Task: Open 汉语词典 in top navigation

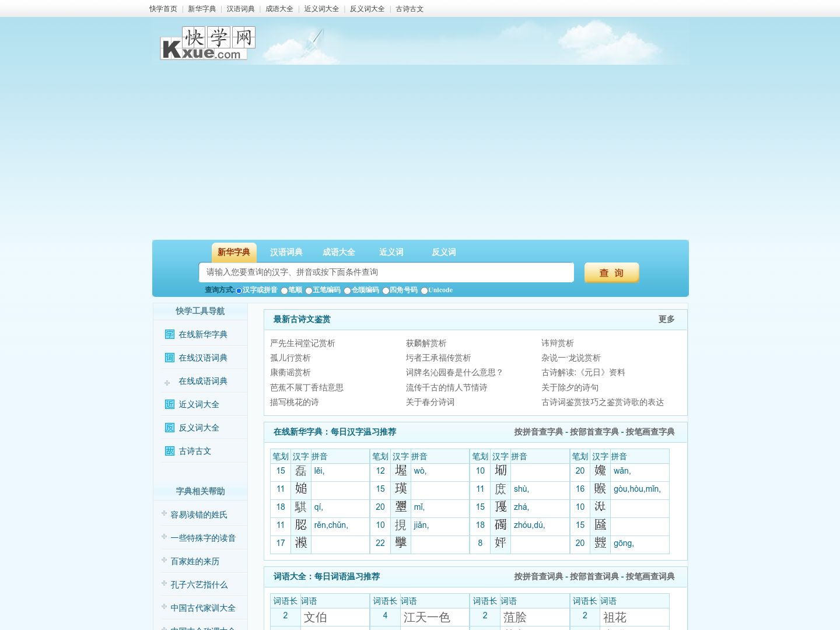Action: coord(241,9)
